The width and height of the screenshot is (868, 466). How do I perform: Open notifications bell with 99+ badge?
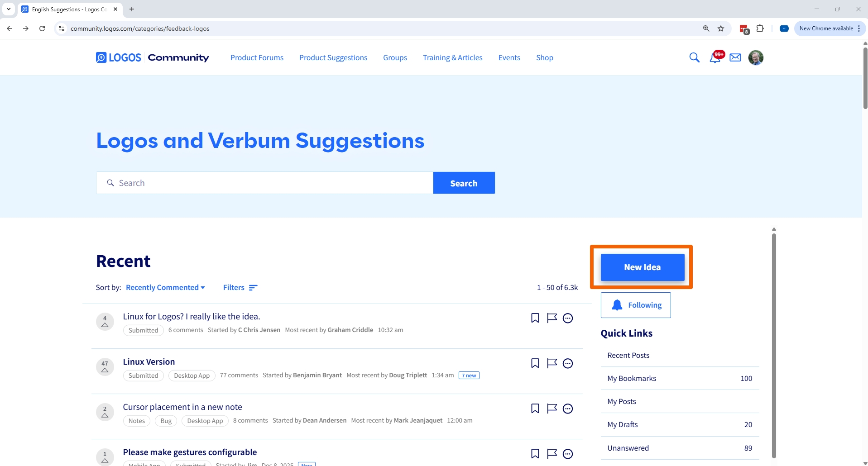[x=716, y=57]
